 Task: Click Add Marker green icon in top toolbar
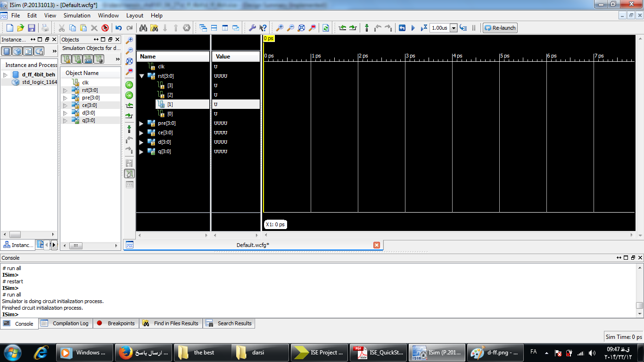point(367,28)
